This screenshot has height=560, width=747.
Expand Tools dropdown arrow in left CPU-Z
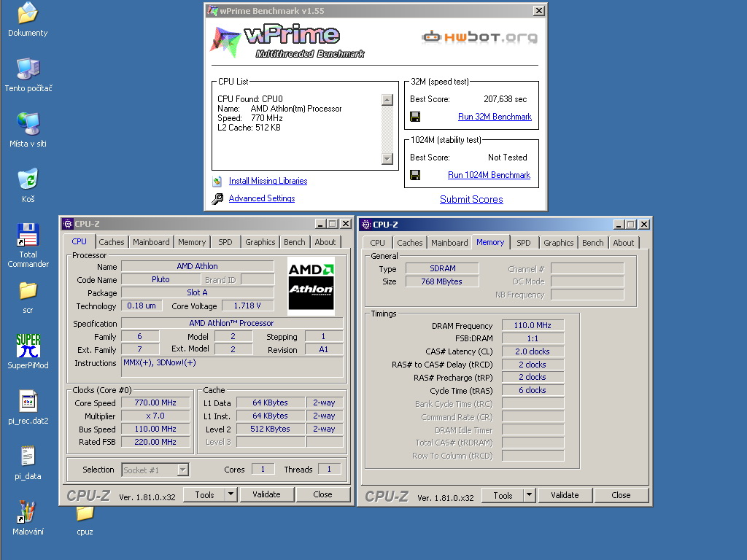[x=231, y=495]
